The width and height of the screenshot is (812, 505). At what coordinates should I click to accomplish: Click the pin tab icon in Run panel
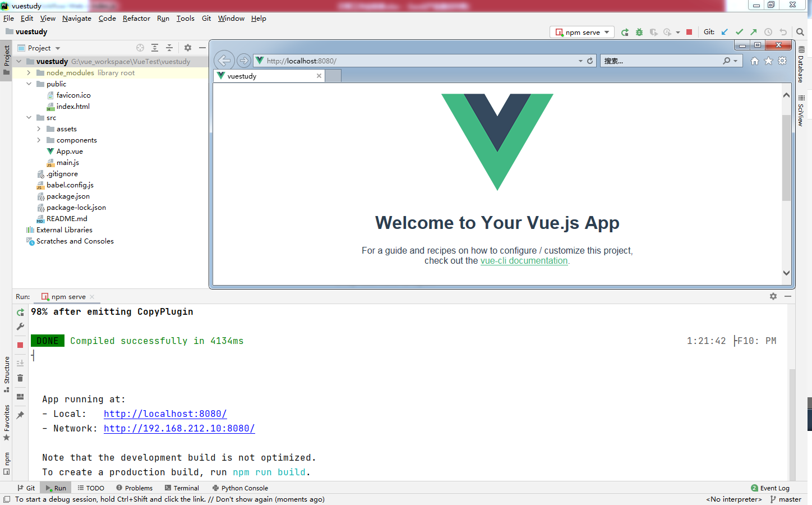coord(20,415)
